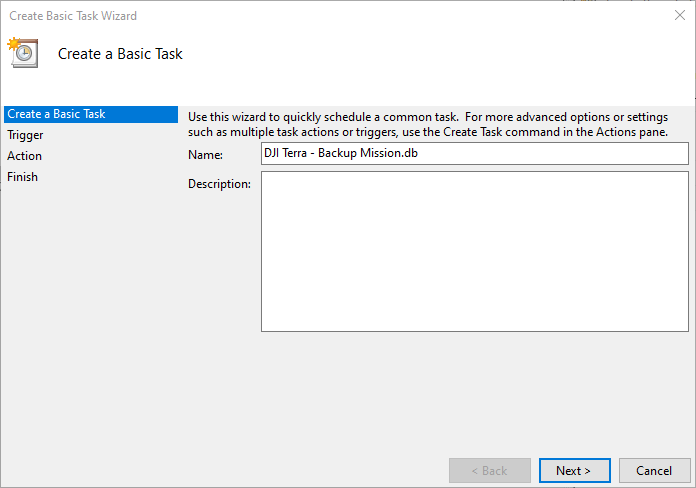Focus the Description text area

pos(474,251)
